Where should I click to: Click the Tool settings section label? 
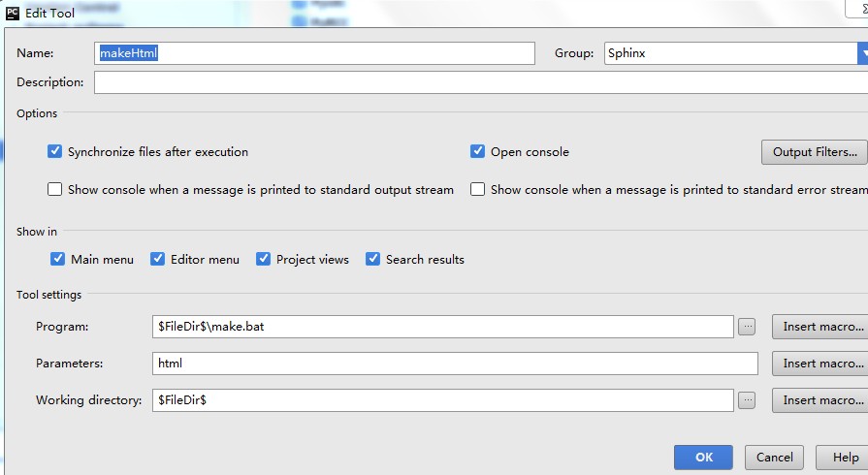click(48, 295)
